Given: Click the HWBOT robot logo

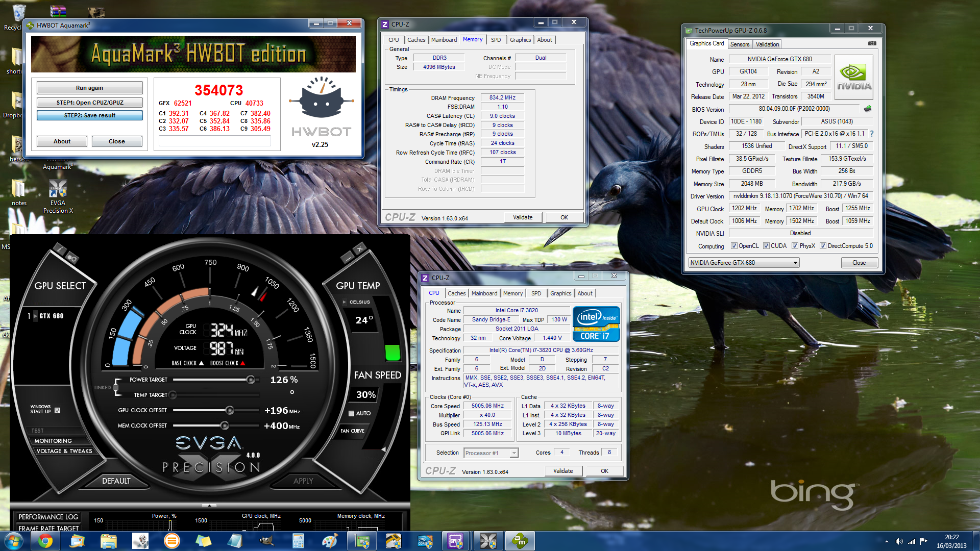Looking at the screenshot, I should pos(321,97).
